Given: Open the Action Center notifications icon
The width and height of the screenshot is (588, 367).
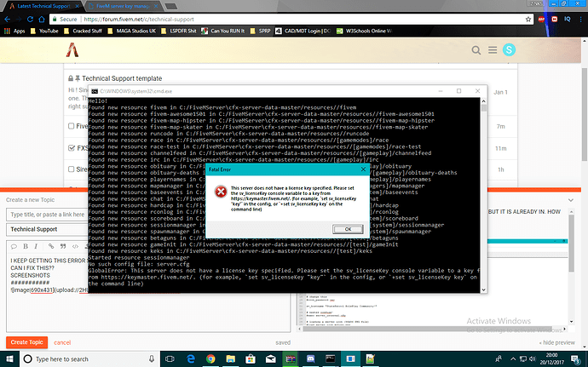Looking at the screenshot, I should click(576, 359).
